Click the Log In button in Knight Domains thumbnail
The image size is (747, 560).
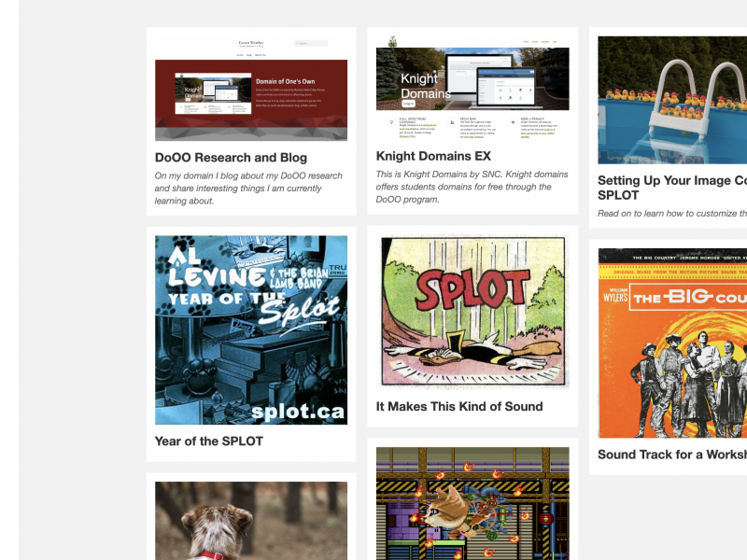pyautogui.click(x=408, y=104)
